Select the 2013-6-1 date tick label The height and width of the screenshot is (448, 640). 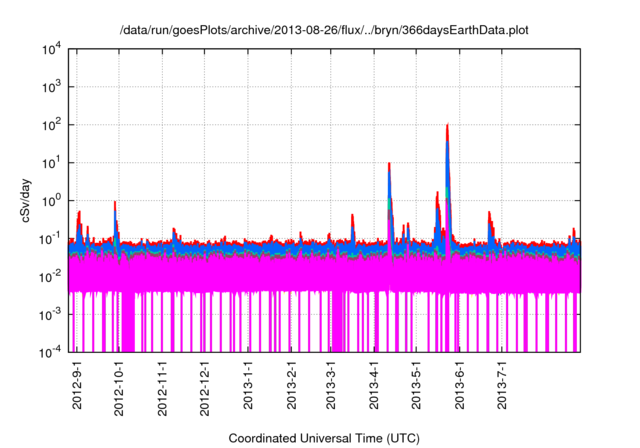(459, 383)
